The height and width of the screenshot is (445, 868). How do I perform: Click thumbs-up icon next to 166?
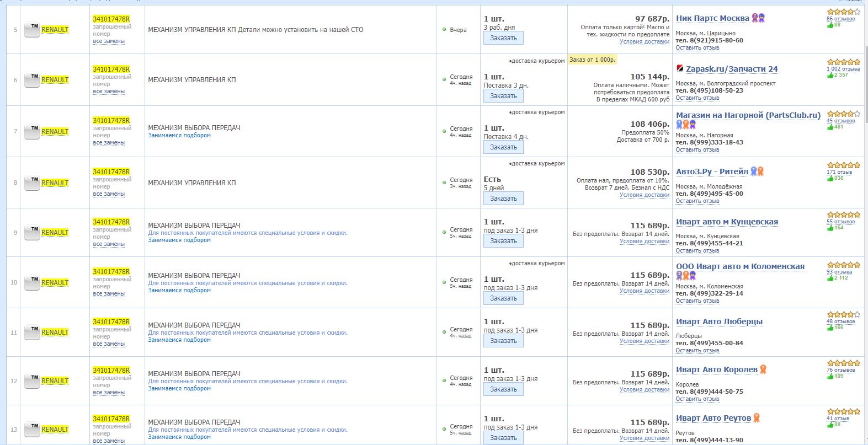coord(830,328)
